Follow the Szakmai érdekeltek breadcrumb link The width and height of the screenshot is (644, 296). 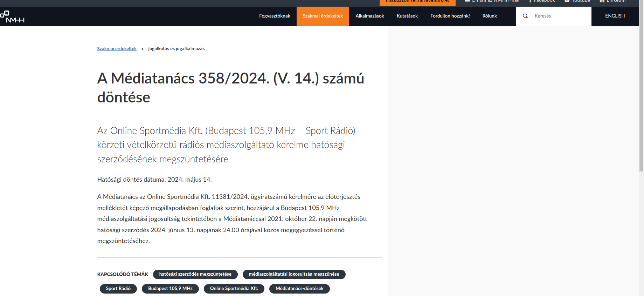click(x=117, y=49)
